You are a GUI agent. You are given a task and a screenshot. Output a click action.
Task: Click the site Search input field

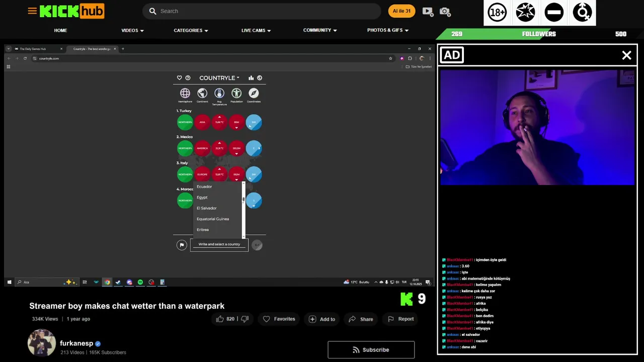click(262, 11)
